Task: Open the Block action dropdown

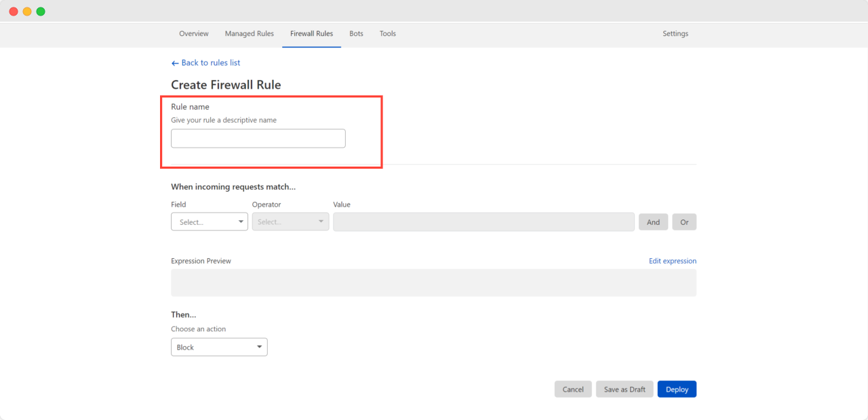Action: coord(219,346)
